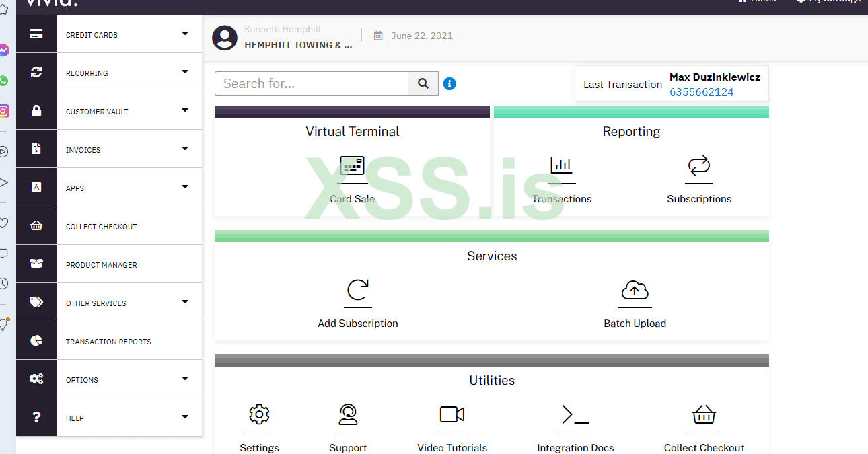Click the Invoices document icon
This screenshot has width=868, height=454.
36,149
